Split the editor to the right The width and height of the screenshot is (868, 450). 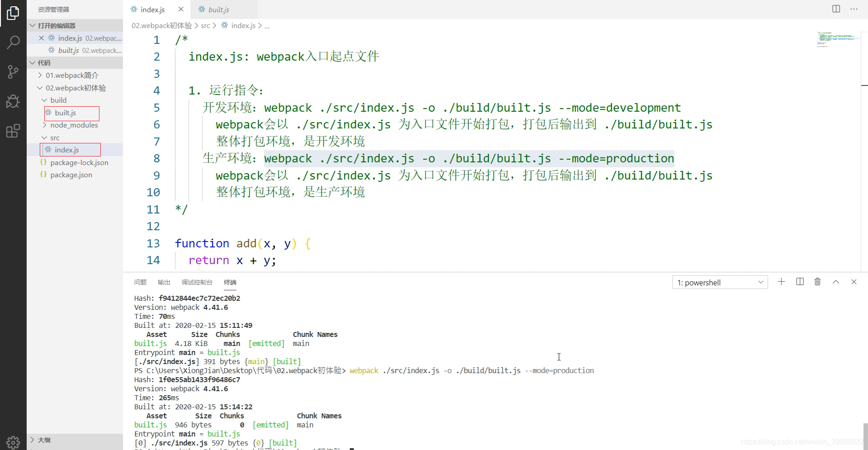coord(836,9)
